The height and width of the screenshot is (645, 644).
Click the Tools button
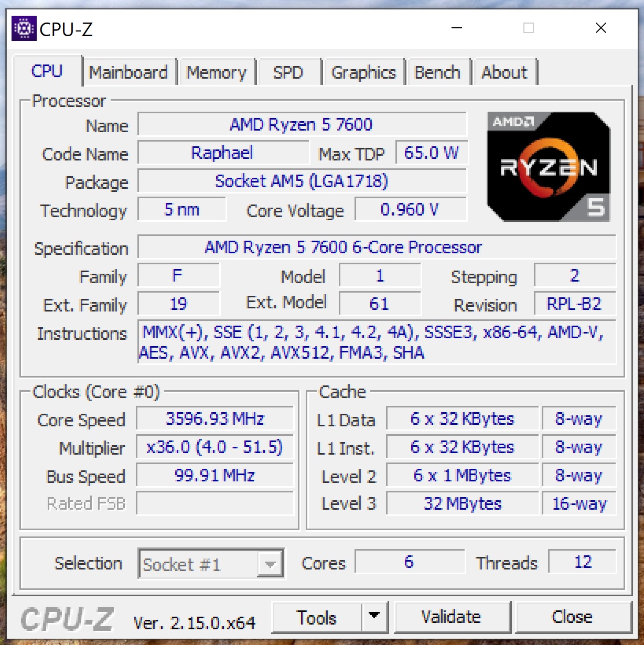317,617
